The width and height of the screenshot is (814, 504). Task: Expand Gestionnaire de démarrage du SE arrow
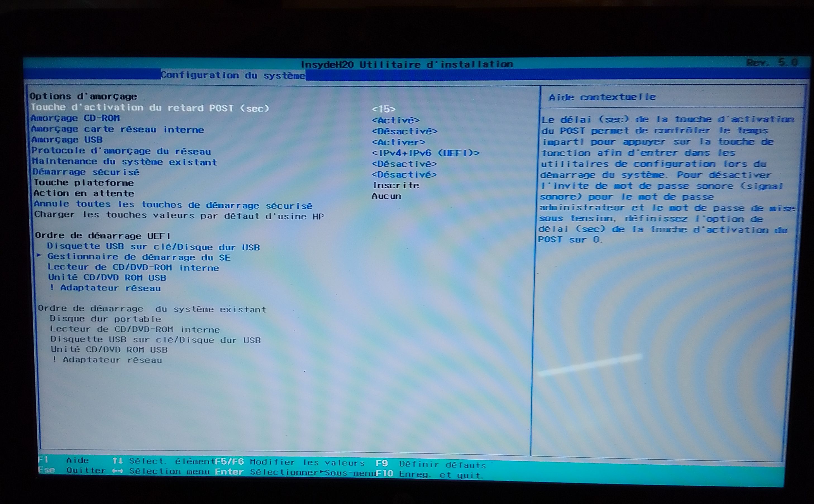pos(40,256)
